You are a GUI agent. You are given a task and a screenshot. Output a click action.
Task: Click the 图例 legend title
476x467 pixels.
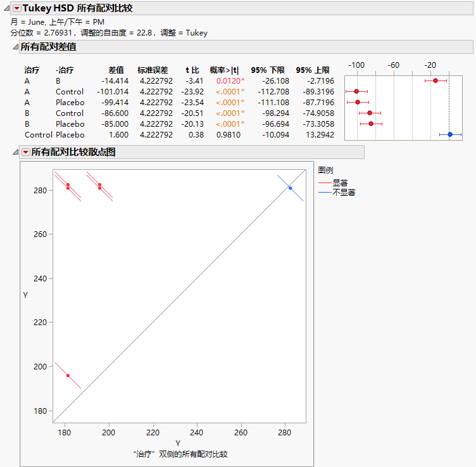click(x=326, y=170)
